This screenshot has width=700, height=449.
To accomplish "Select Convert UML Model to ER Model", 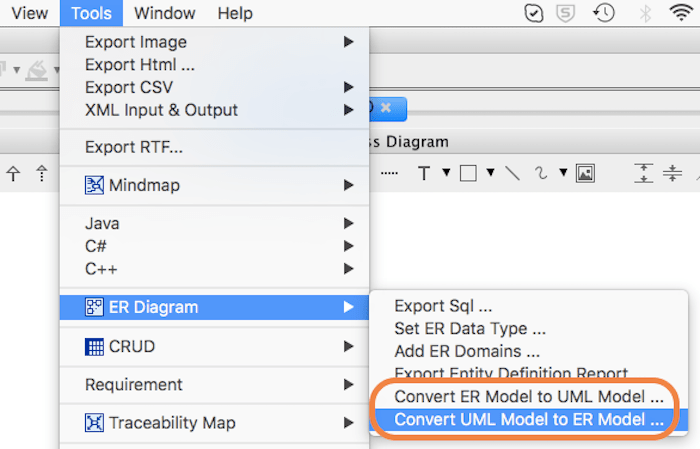I will point(528,420).
